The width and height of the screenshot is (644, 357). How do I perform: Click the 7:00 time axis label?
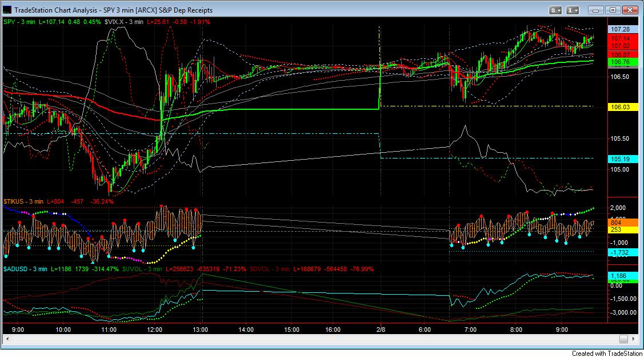pyautogui.click(x=470, y=330)
